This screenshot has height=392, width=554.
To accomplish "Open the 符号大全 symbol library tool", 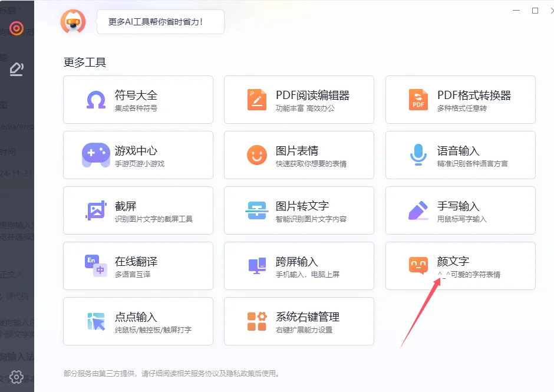I will click(x=138, y=99).
